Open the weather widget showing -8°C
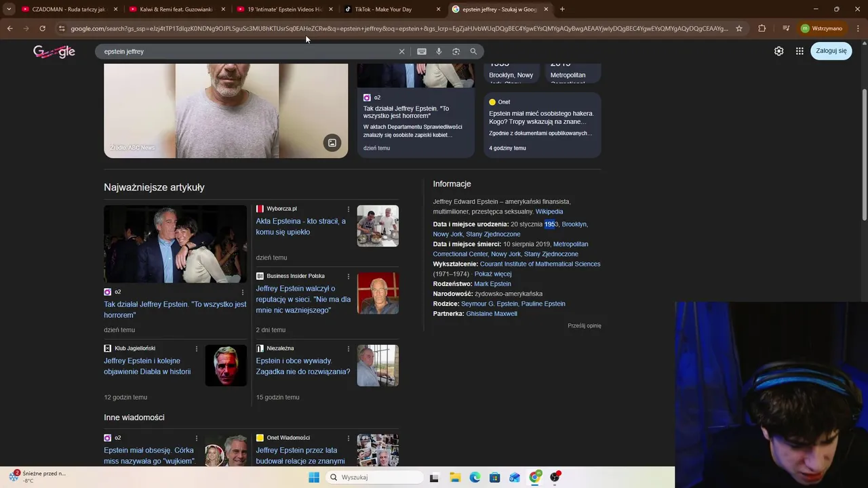The width and height of the screenshot is (868, 488). click(x=37, y=476)
